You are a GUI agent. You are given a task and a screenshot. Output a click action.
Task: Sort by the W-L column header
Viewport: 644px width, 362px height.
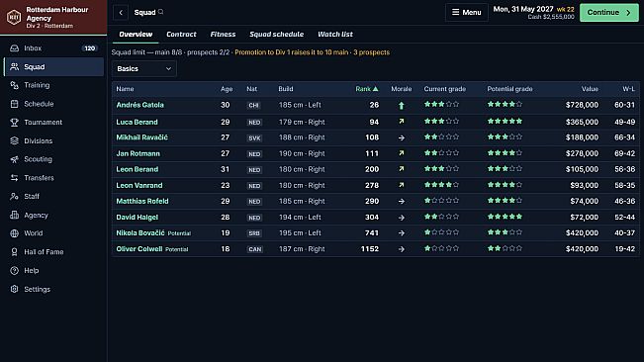tap(628, 89)
